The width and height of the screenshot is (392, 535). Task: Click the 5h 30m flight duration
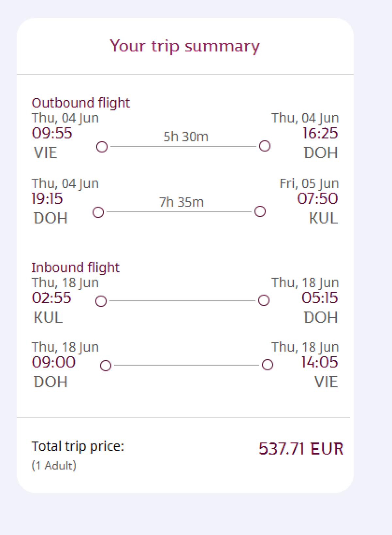(x=186, y=137)
